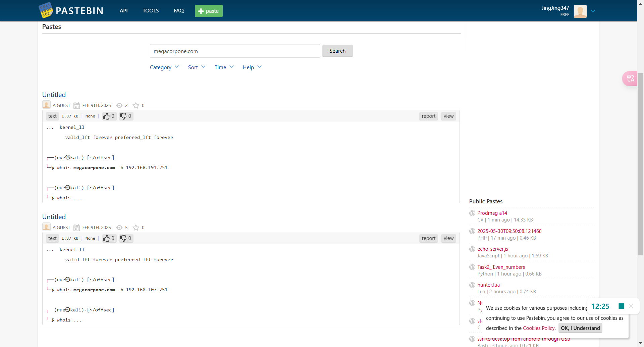This screenshot has width=644, height=347.
Task: Click calendar icon on first paste
Action: click(77, 105)
